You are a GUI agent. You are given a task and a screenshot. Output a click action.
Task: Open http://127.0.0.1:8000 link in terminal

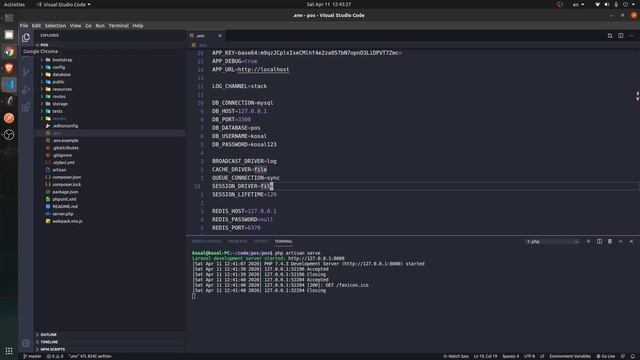tap(316, 258)
